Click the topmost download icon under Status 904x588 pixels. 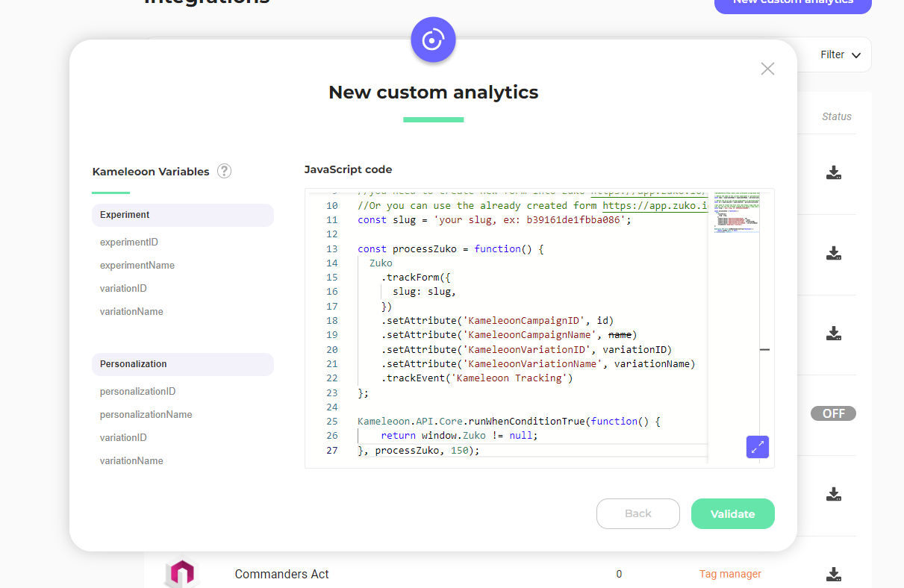tap(834, 173)
